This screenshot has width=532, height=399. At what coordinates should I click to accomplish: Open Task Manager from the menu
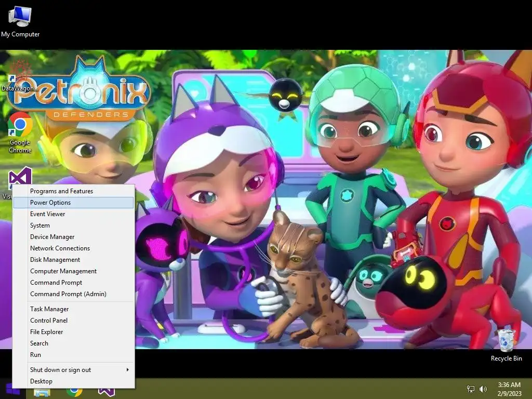tap(74, 309)
